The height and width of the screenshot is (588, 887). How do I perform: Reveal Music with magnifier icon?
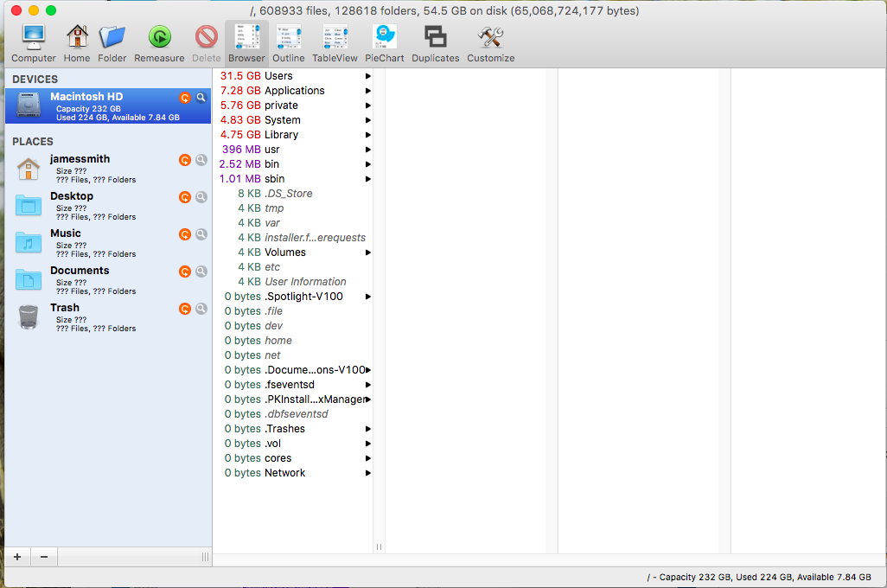201,234
